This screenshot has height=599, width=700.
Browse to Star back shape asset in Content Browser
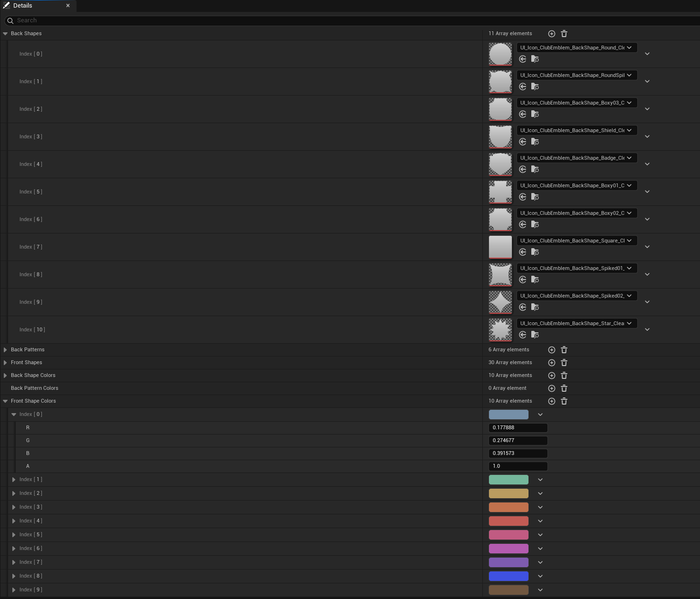[535, 335]
